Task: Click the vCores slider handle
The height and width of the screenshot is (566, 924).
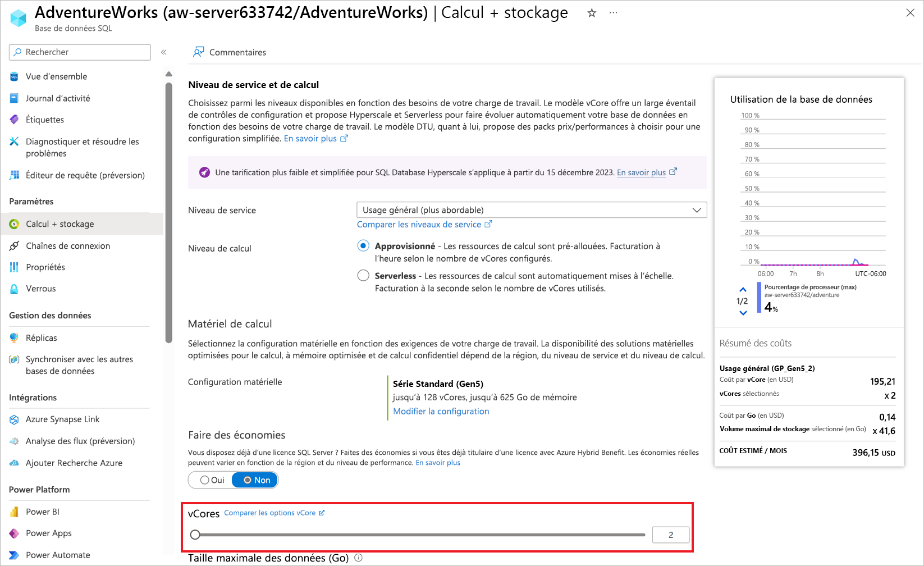Action: pyautogui.click(x=195, y=535)
